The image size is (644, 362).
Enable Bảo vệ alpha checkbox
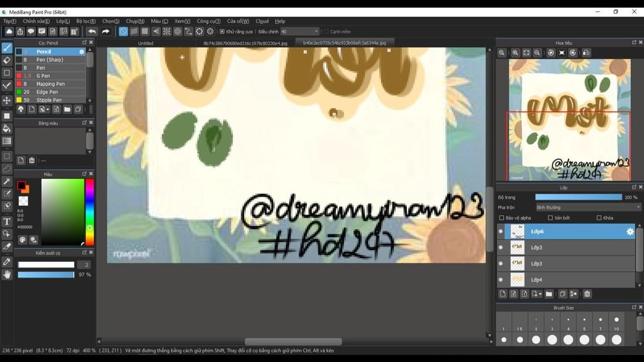tap(501, 218)
